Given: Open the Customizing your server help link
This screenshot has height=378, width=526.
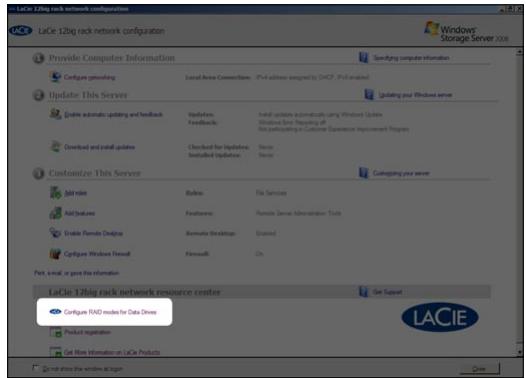Looking at the screenshot, I should (x=401, y=173).
